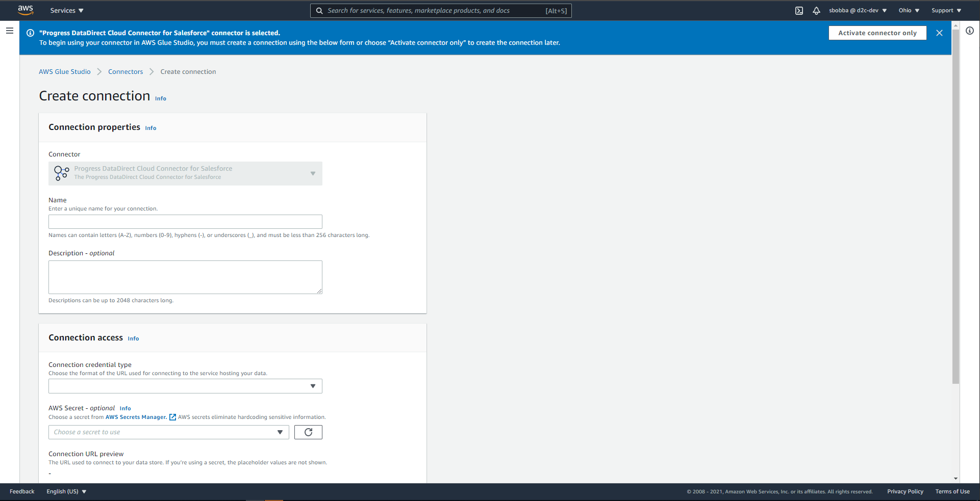Dismiss the blue connector info banner
Screen dimensions: 980x501
click(x=939, y=33)
